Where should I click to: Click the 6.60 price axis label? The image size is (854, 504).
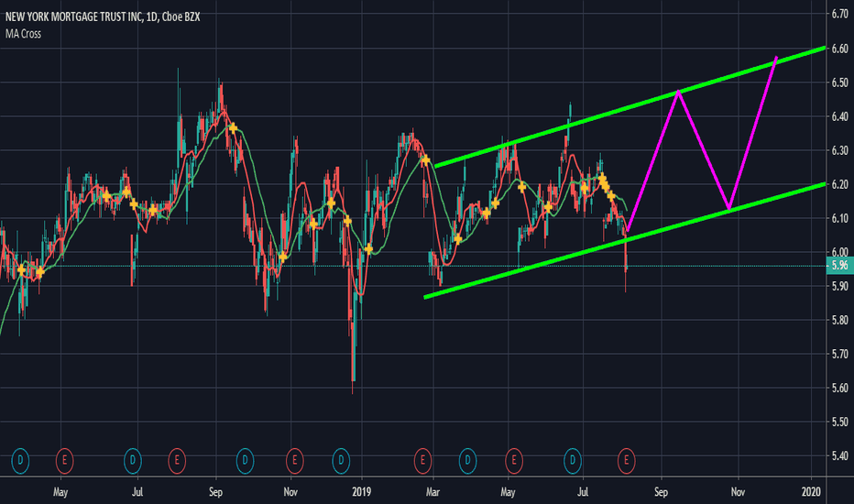pyautogui.click(x=840, y=49)
